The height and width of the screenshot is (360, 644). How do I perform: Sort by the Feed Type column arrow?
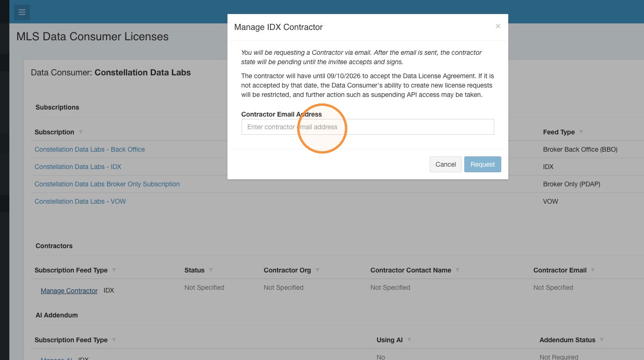(581, 132)
